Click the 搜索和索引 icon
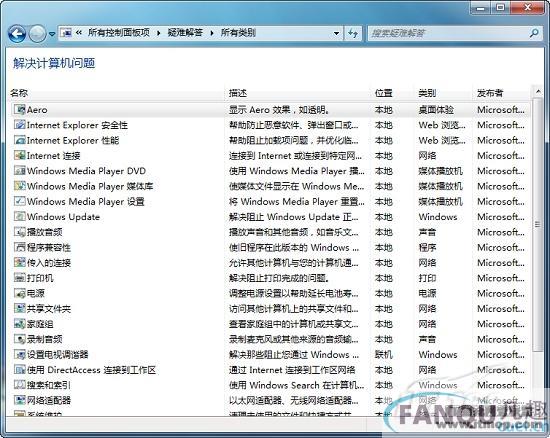This screenshot has height=438, width=550. click(x=19, y=385)
